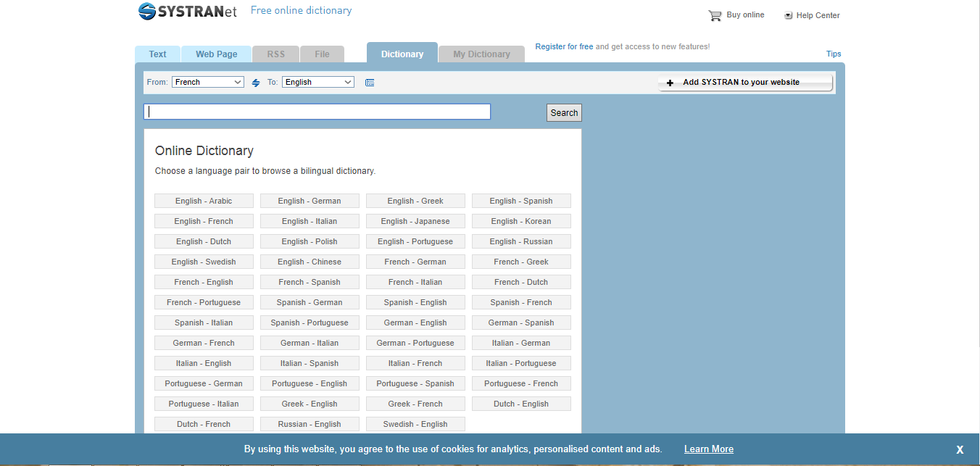Viewport: 980px width, 466px height.
Task: Click the Buy online cart icon
Action: tap(715, 15)
